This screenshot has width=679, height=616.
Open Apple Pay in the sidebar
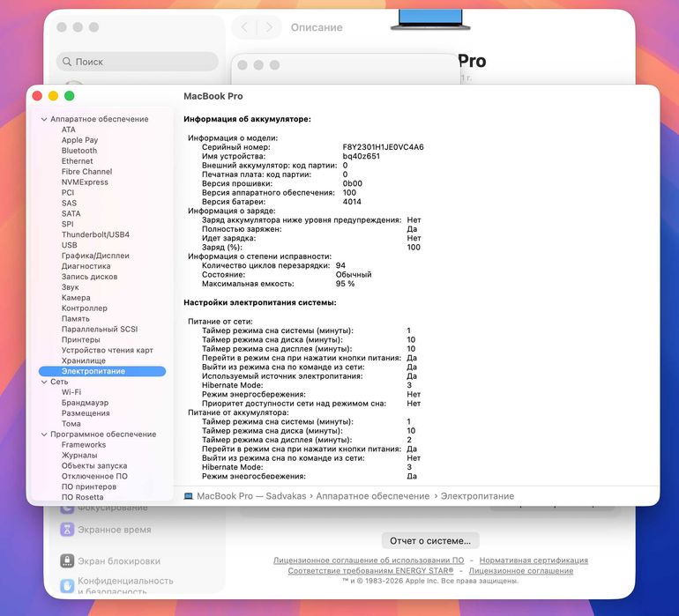[x=79, y=140]
